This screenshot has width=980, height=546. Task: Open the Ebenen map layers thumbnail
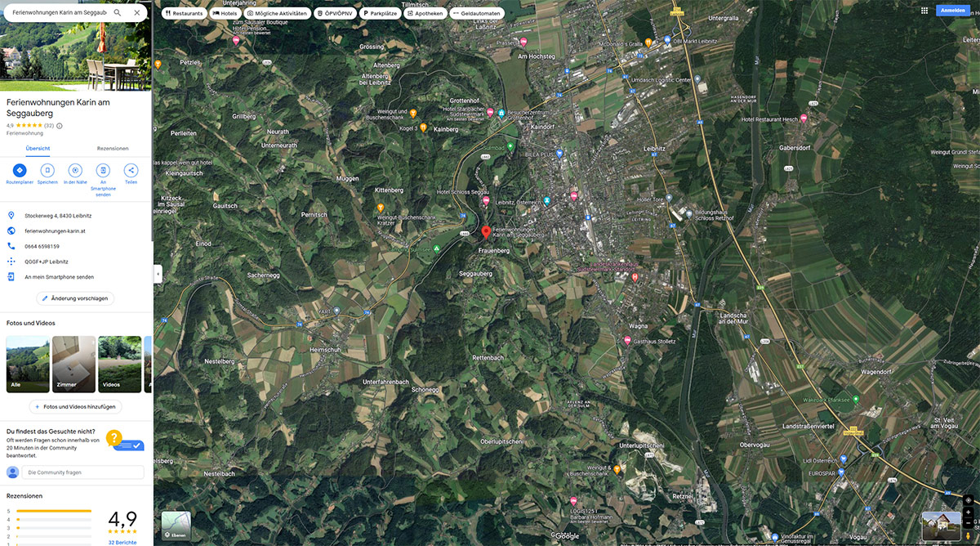(176, 526)
